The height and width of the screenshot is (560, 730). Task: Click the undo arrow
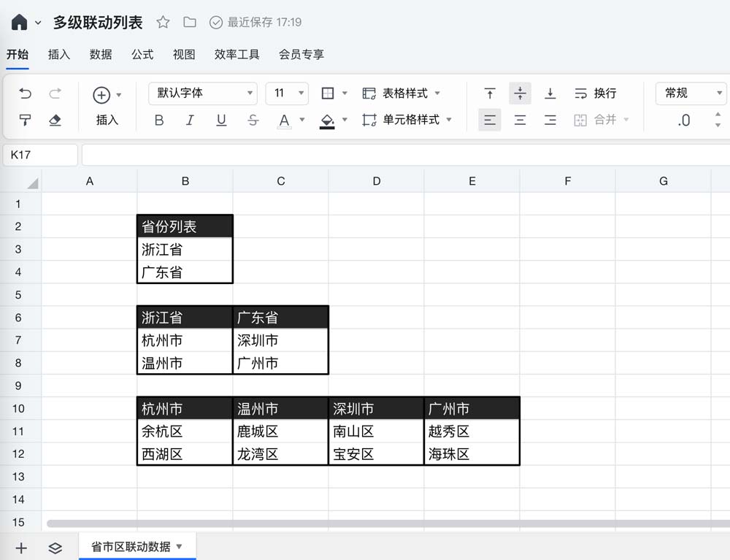point(25,93)
